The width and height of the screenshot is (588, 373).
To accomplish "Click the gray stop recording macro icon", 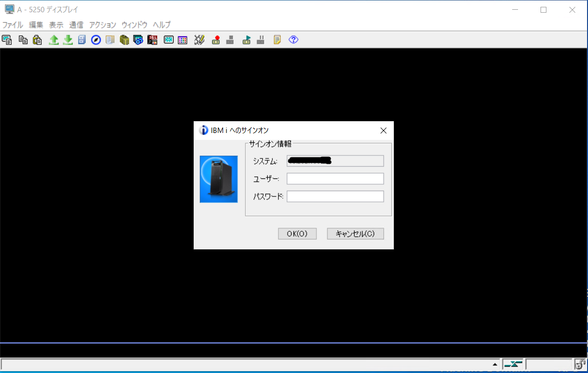I will click(x=230, y=40).
